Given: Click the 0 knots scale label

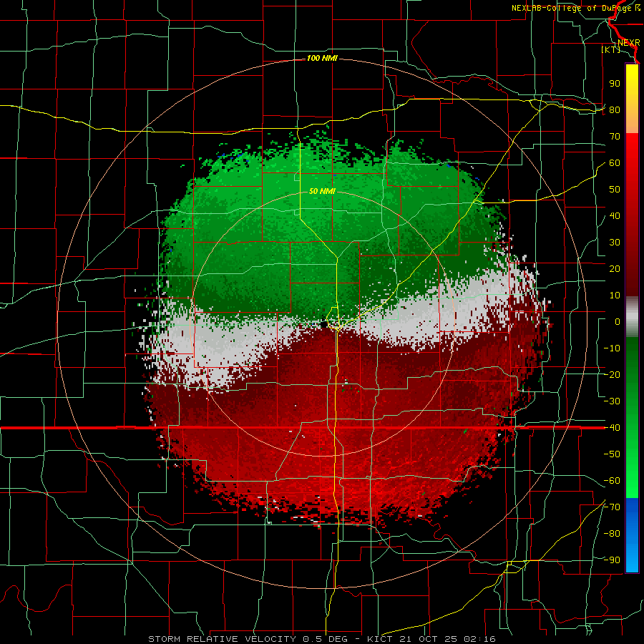Looking at the screenshot, I should [x=618, y=322].
